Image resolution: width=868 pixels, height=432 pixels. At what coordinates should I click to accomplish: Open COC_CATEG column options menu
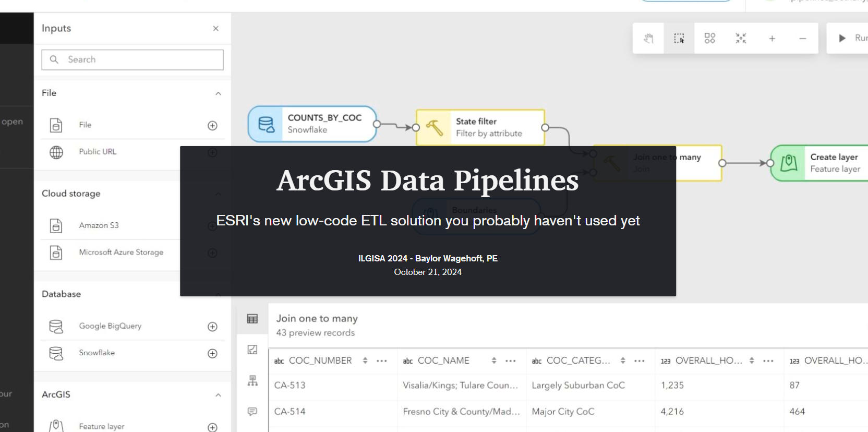coord(640,361)
